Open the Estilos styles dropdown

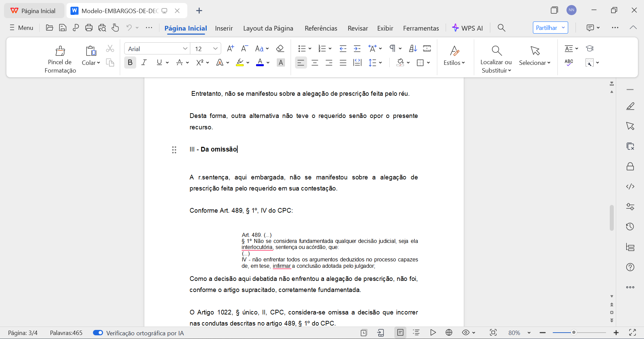[454, 63]
